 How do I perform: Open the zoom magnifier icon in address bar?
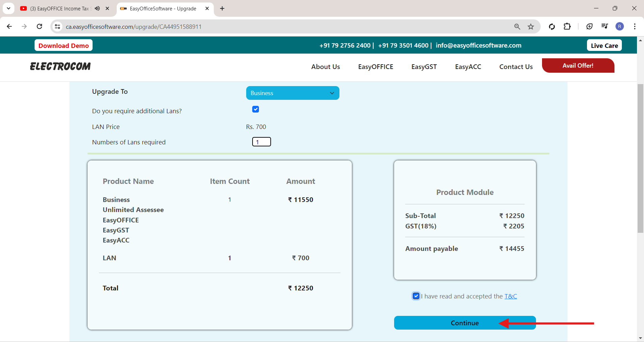[517, 26]
